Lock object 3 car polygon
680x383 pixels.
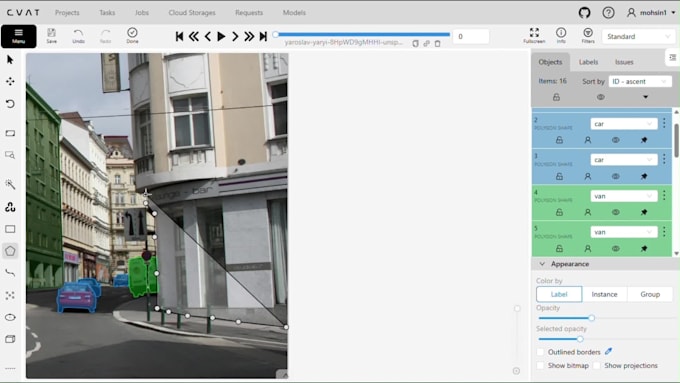(559, 177)
